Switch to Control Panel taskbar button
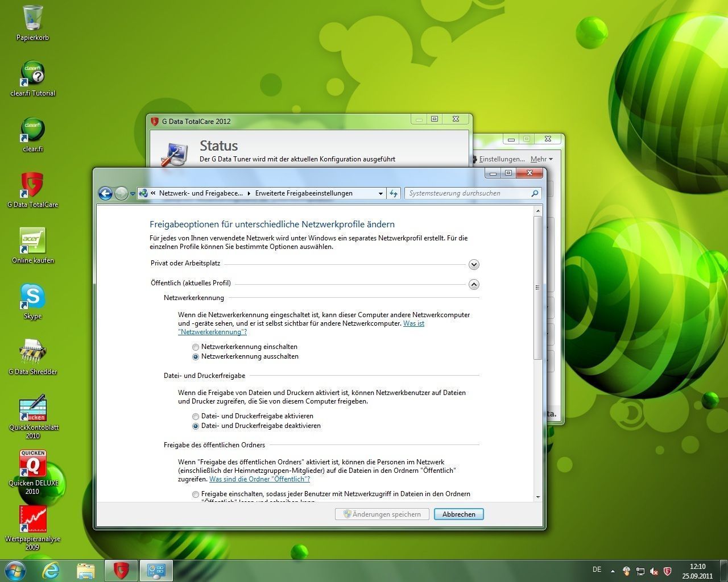 click(x=156, y=571)
